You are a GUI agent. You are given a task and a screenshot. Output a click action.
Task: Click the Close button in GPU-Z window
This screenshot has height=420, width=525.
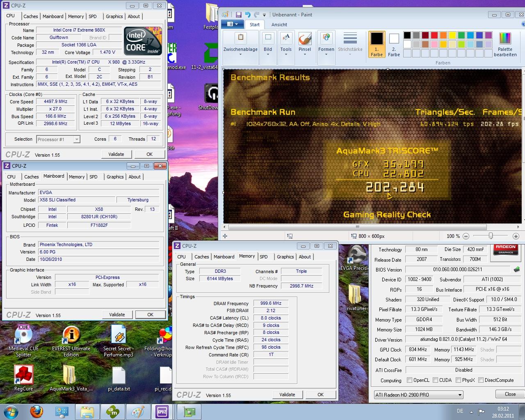510,394
